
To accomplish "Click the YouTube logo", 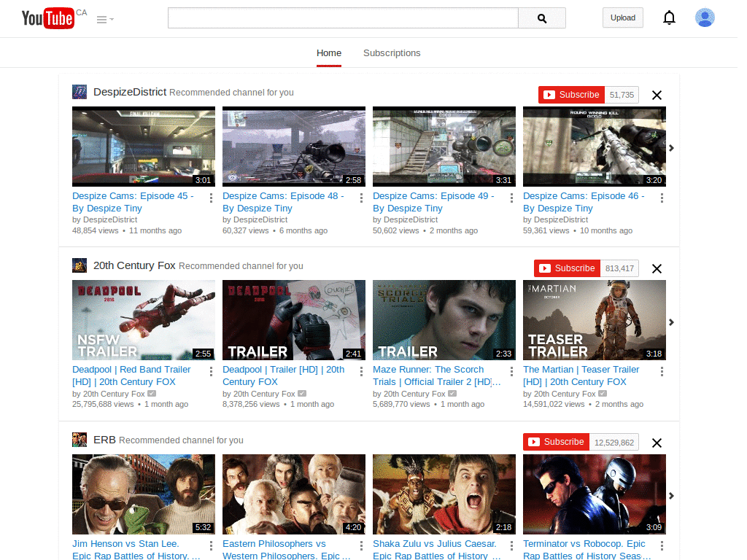I will click(x=48, y=18).
